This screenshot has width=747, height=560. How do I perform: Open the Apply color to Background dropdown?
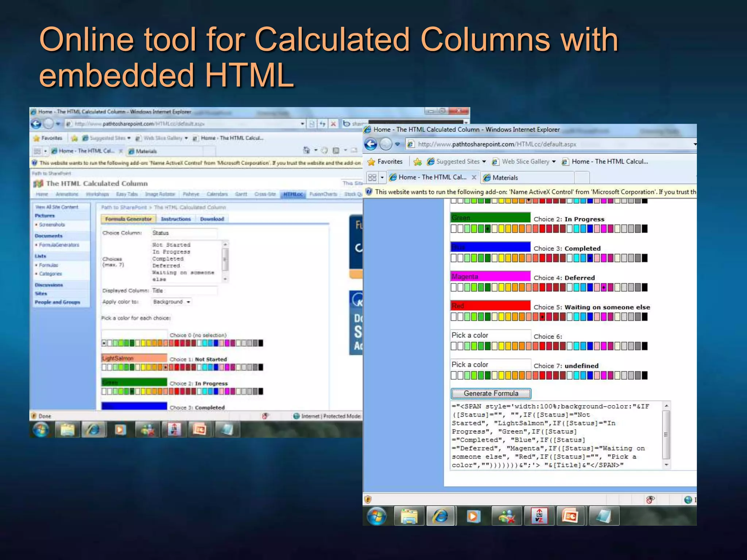[x=171, y=302]
